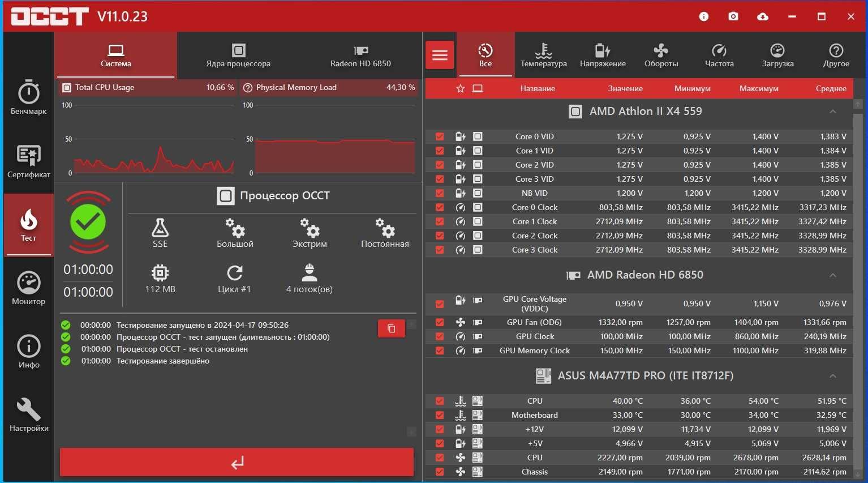Open the Инфо sidebar section
868x483 pixels.
click(28, 352)
